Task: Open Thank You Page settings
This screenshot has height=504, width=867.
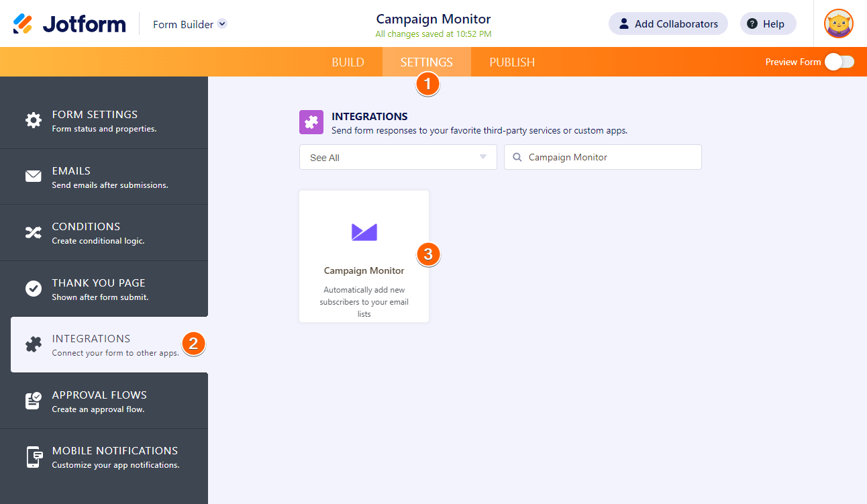Action: (x=104, y=289)
